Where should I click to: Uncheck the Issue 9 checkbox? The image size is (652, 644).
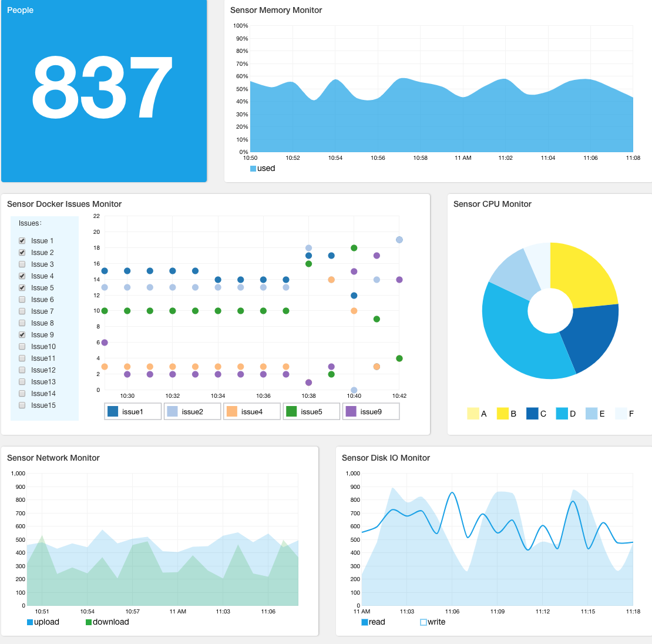pos(22,335)
